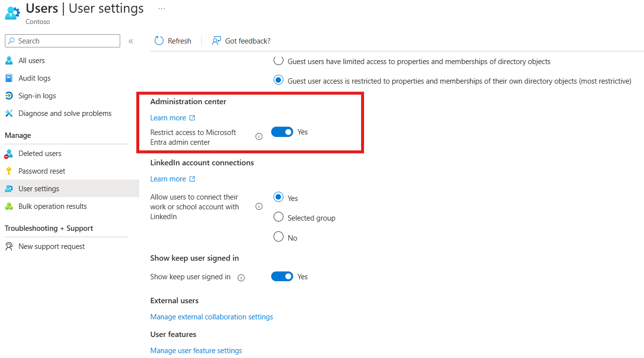
Task: Select Guest users have limited access option
Action: [278, 61]
